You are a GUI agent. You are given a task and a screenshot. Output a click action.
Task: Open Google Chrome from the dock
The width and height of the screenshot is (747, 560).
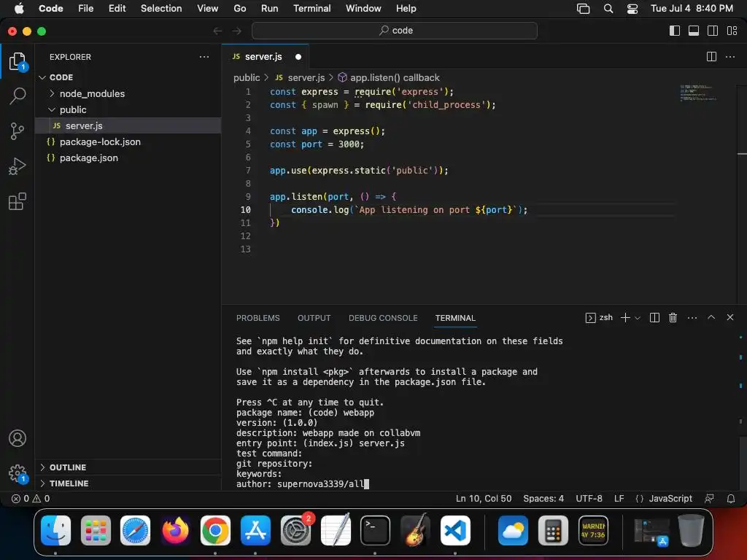pyautogui.click(x=215, y=530)
